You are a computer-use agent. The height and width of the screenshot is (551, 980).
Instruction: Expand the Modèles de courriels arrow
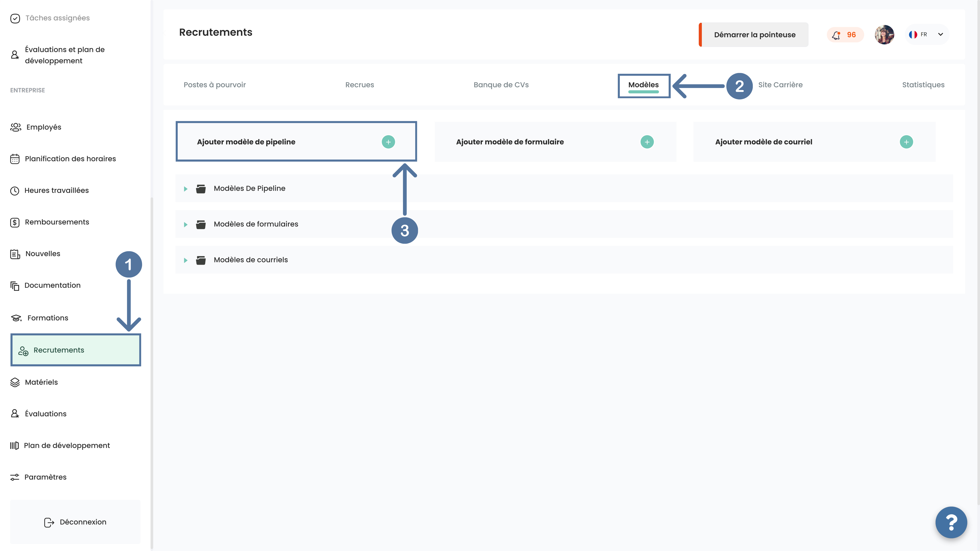click(186, 260)
